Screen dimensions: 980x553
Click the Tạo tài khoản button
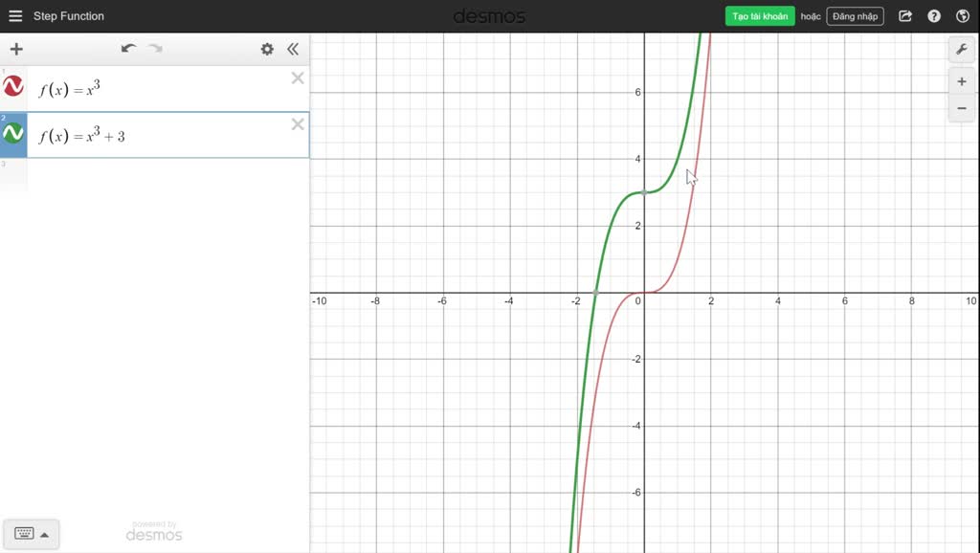click(760, 15)
